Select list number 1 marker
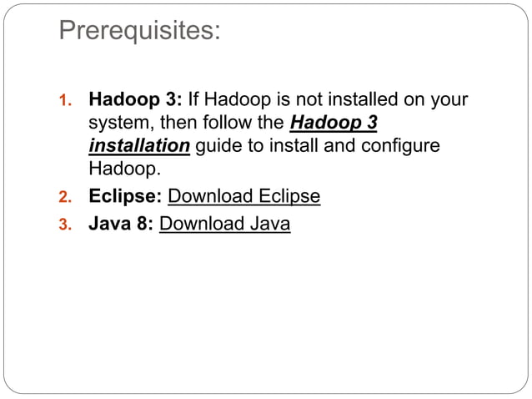532x399 pixels. (x=65, y=100)
